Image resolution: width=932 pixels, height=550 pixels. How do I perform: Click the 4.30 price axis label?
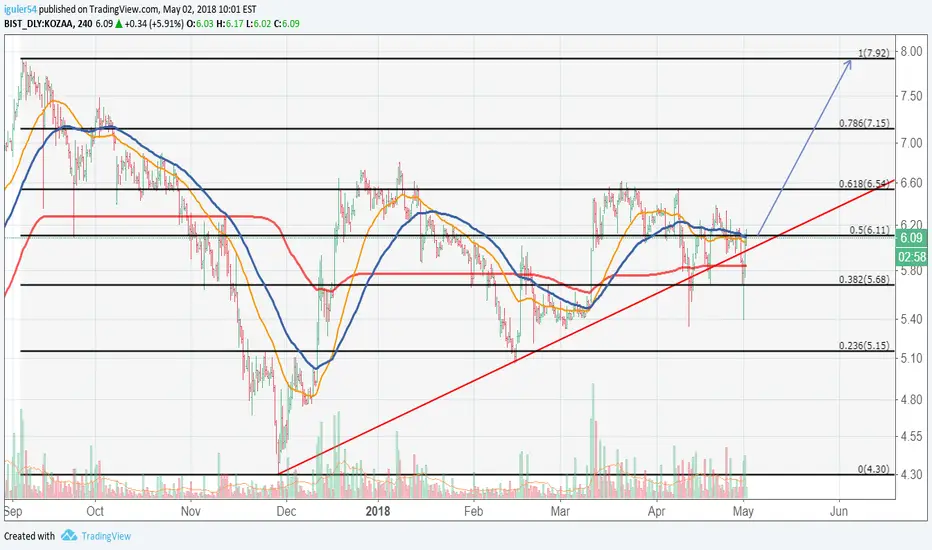(x=911, y=475)
